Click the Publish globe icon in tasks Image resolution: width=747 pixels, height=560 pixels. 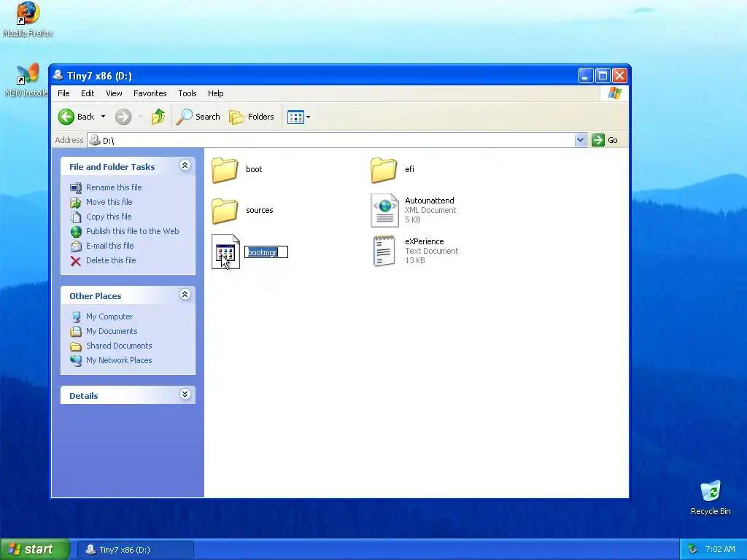(x=76, y=231)
